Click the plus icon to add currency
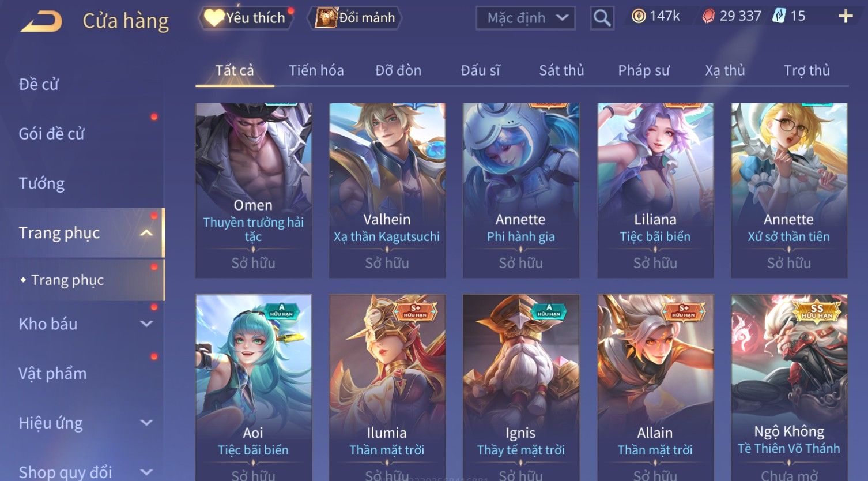868x481 pixels. (845, 16)
